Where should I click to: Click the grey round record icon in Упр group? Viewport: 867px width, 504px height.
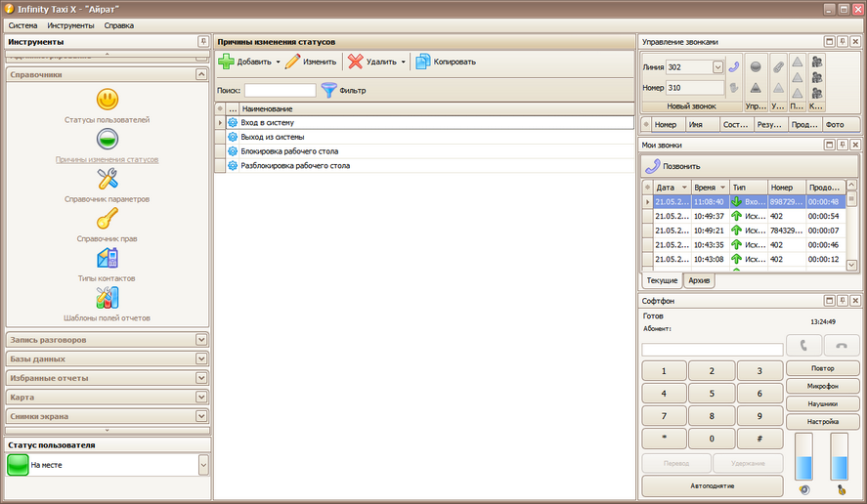point(756,66)
